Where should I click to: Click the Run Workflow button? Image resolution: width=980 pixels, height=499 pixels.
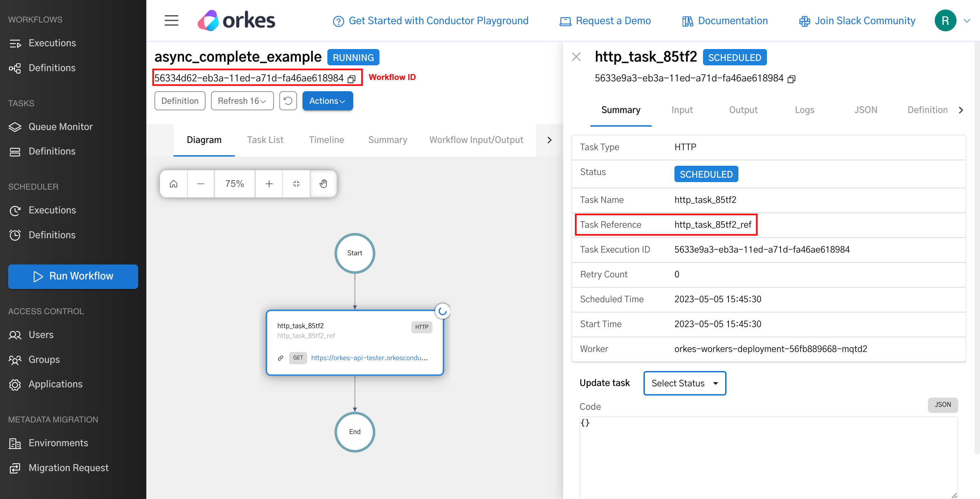tap(73, 276)
